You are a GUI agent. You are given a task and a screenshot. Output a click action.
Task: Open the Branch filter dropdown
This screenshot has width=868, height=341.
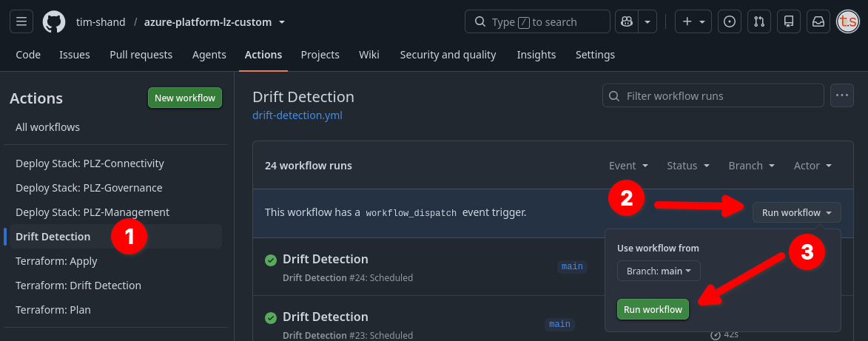point(751,166)
